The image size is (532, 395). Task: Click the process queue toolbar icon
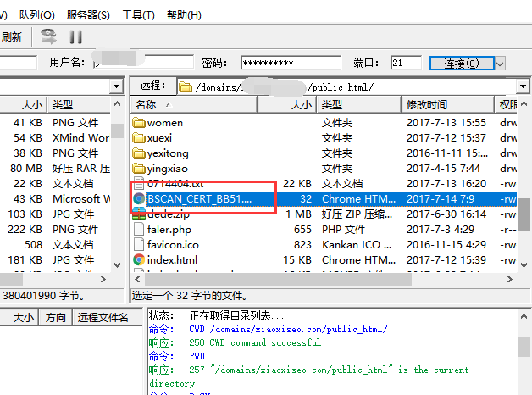point(49,36)
